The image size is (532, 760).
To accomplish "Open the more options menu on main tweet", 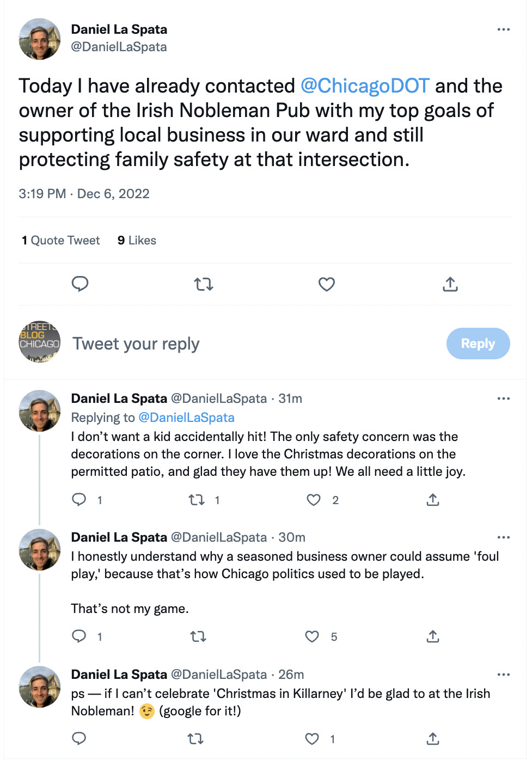I will (x=504, y=29).
